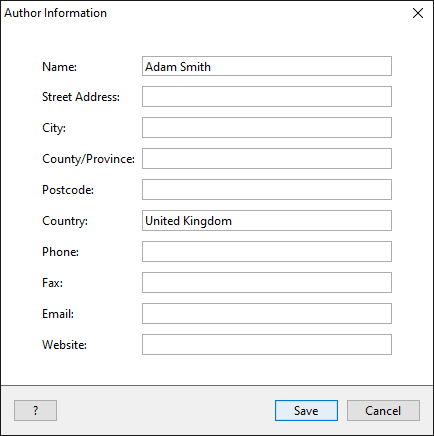Click the Website: label

click(x=64, y=345)
